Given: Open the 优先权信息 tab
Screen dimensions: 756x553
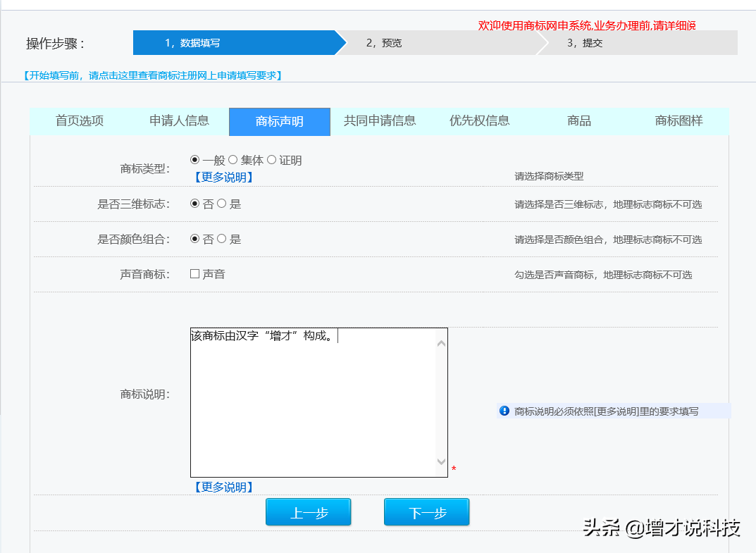Looking at the screenshot, I should pyautogui.click(x=479, y=120).
